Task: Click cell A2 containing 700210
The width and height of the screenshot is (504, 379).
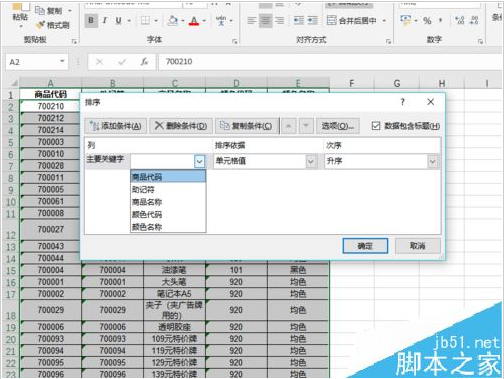Action: pos(51,106)
